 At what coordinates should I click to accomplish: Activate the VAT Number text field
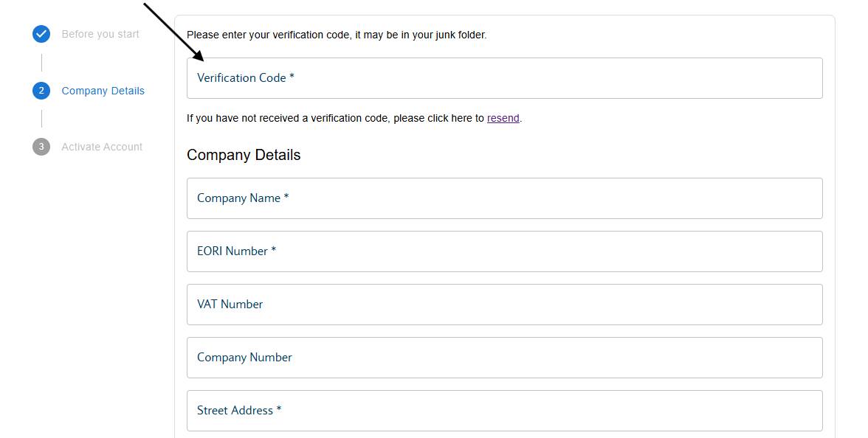coord(504,304)
